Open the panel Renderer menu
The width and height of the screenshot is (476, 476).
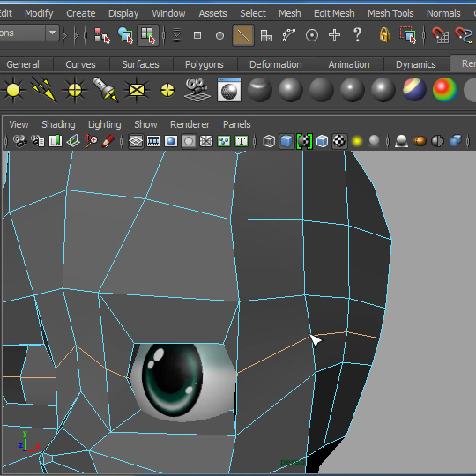coord(190,124)
